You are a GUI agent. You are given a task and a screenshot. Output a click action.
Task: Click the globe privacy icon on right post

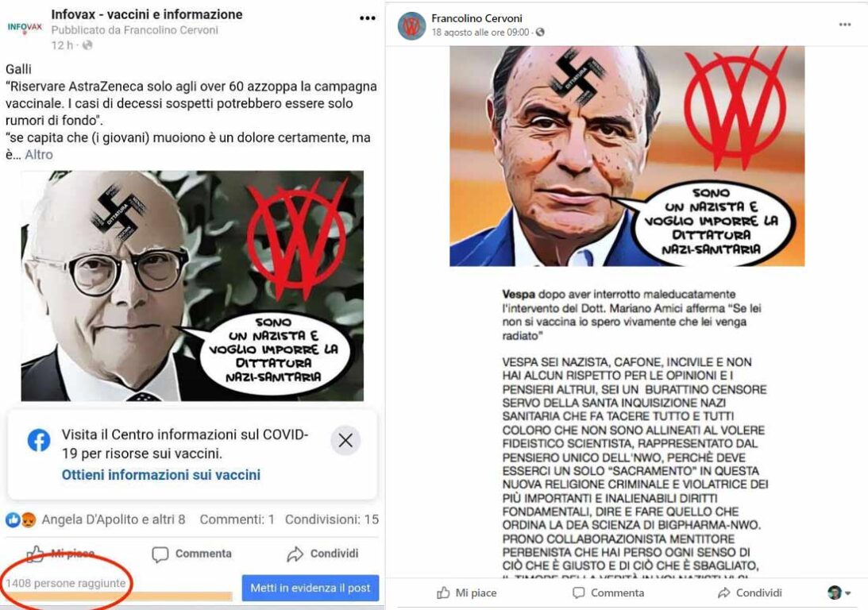[x=540, y=33]
